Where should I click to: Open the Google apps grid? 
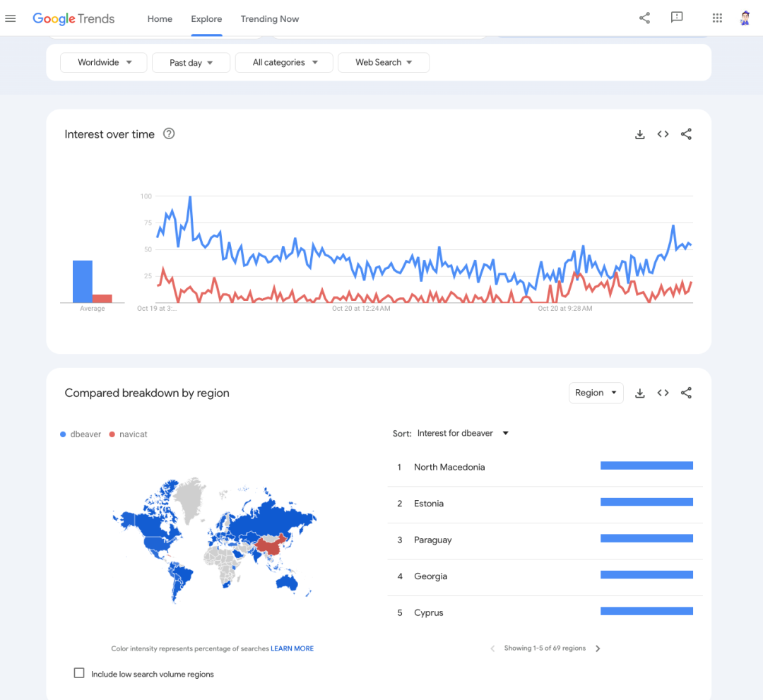717,18
